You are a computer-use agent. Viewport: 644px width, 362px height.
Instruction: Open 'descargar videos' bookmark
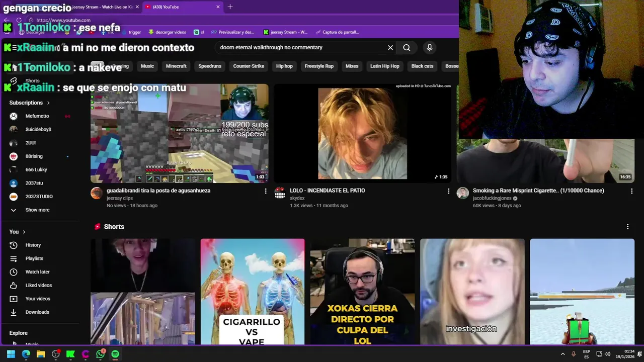(x=167, y=32)
